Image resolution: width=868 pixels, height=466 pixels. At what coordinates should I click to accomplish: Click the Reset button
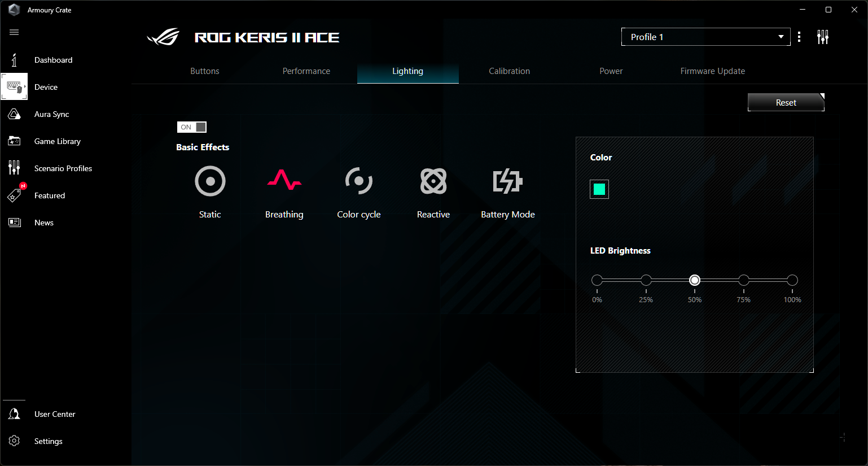(x=786, y=102)
